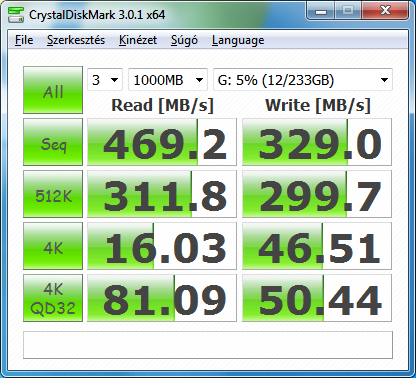This screenshot has height=378, width=416.
Task: Open the test size dropdown showing 1000MB
Action: 168,80
